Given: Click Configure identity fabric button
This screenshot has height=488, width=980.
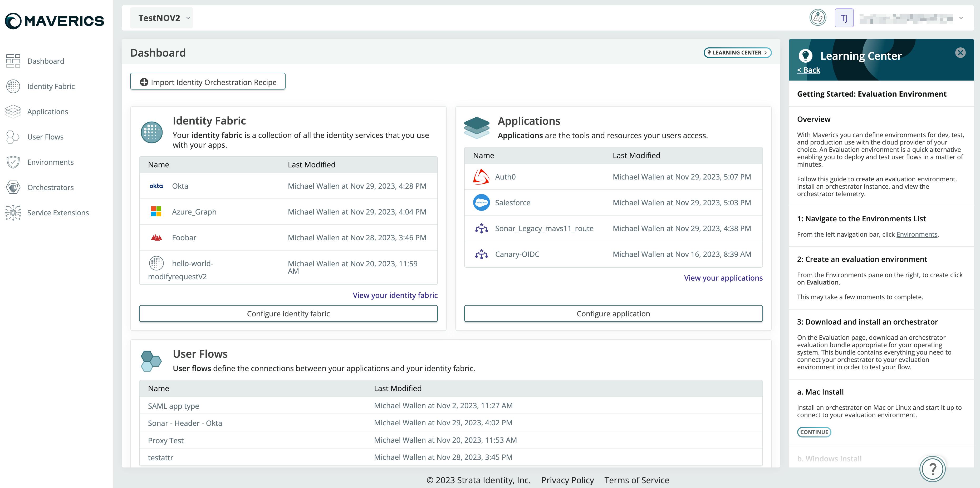Looking at the screenshot, I should coord(288,313).
